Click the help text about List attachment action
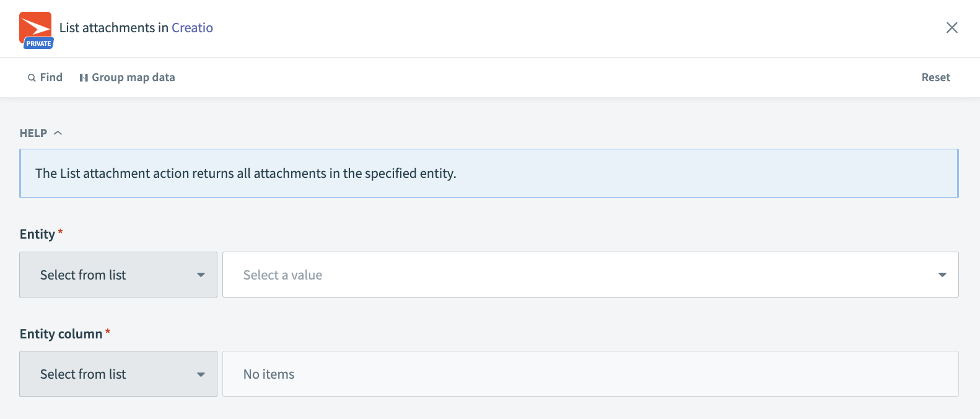This screenshot has width=980, height=419. click(x=245, y=173)
